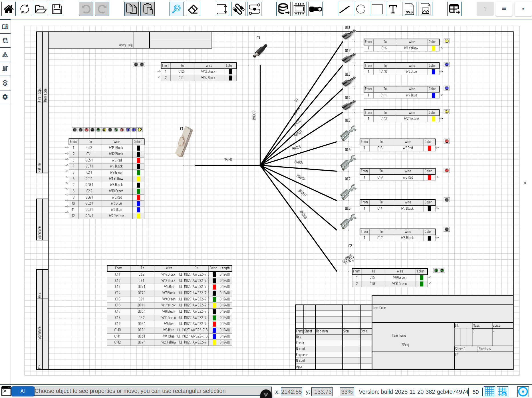Save the current project
The image size is (532, 398).
pos(57,9)
